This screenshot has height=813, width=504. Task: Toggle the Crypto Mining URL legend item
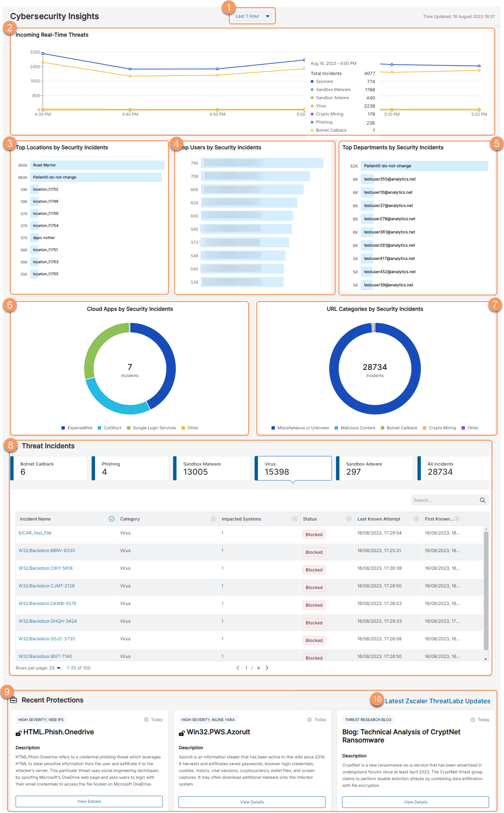tap(440, 428)
